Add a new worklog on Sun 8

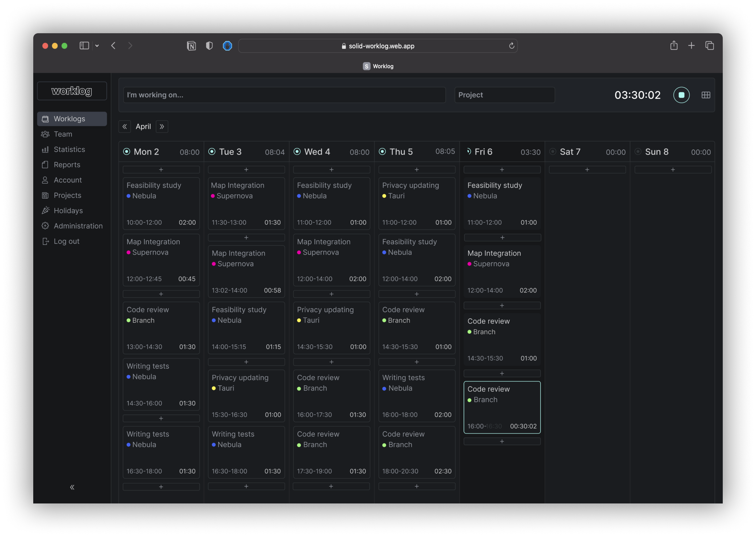pyautogui.click(x=672, y=170)
